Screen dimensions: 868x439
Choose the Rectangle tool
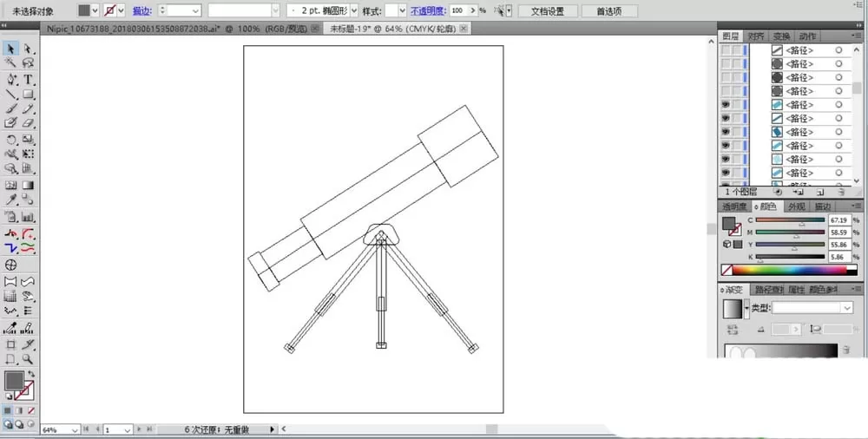point(28,95)
